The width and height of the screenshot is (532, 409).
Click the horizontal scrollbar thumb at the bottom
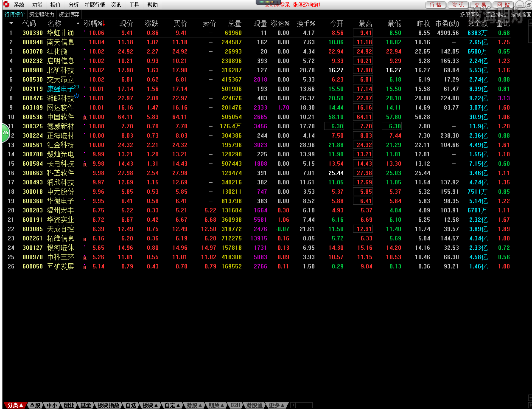pyautogui.click(x=304, y=405)
